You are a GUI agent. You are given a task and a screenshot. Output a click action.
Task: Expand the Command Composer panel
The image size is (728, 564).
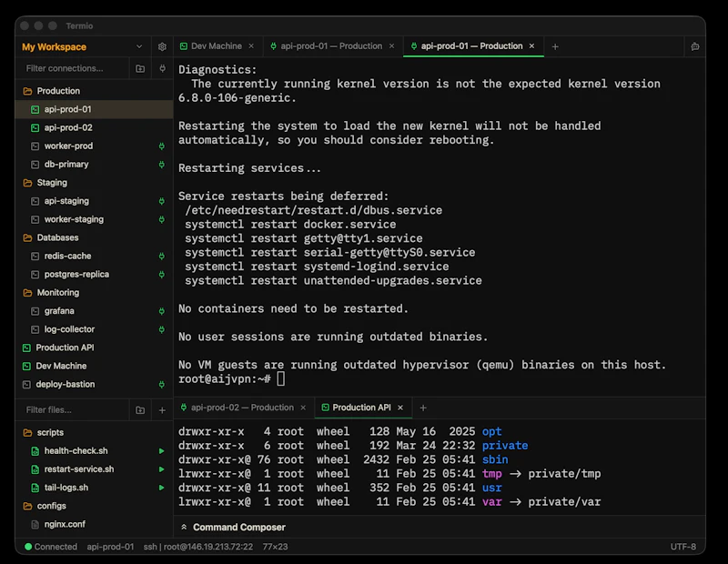click(x=233, y=528)
